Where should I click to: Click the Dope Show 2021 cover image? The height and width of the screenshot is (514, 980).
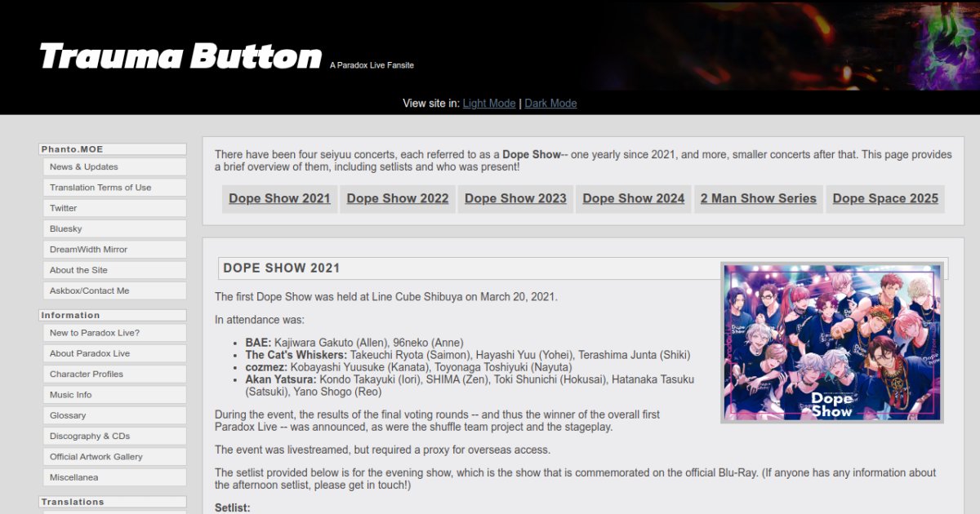tap(831, 343)
